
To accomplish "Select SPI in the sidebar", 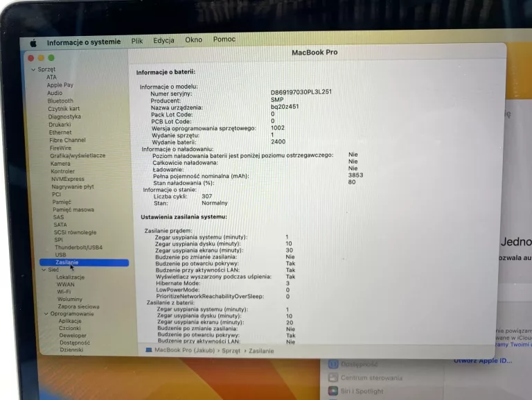I will point(58,240).
